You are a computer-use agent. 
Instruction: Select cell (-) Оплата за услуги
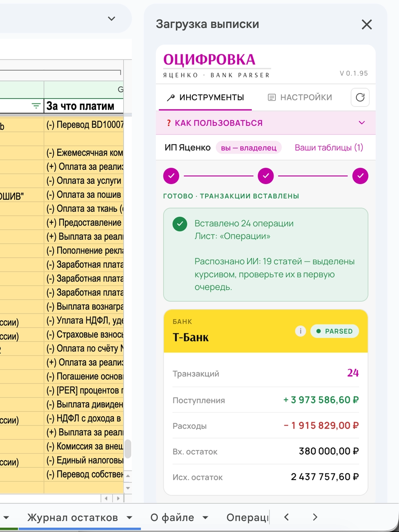point(84,181)
